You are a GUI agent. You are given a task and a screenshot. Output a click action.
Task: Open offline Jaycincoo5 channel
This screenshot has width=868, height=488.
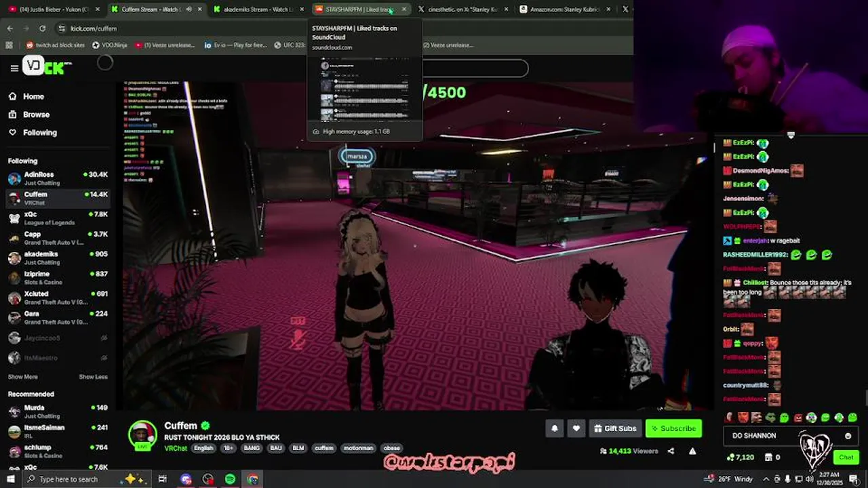(x=58, y=338)
